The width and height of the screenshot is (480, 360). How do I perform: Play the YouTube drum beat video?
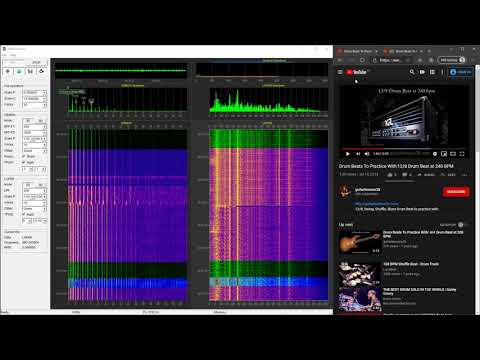(x=348, y=154)
